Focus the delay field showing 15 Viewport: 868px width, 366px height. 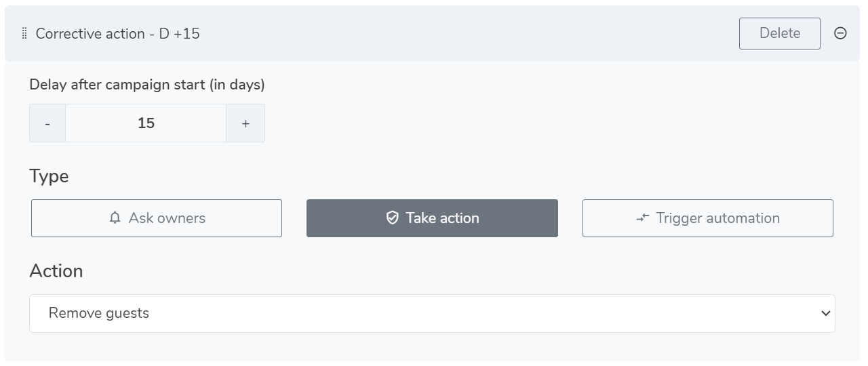tap(146, 123)
